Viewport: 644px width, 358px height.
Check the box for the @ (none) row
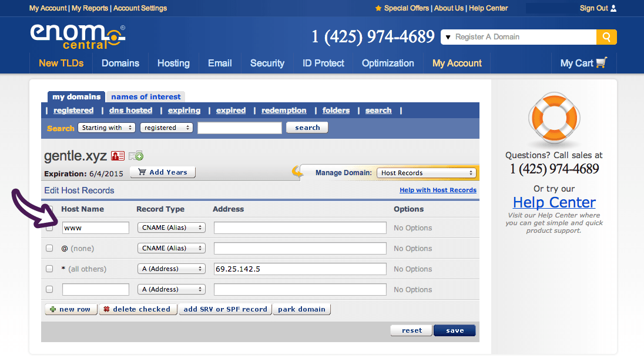click(49, 248)
